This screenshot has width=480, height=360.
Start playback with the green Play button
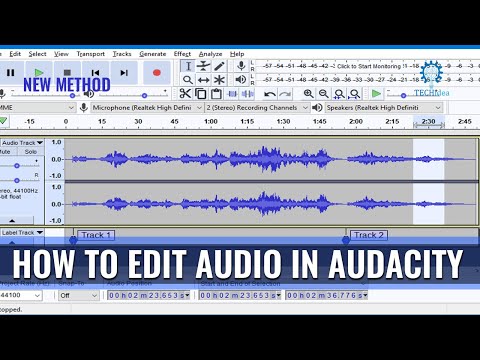pyautogui.click(x=39, y=72)
